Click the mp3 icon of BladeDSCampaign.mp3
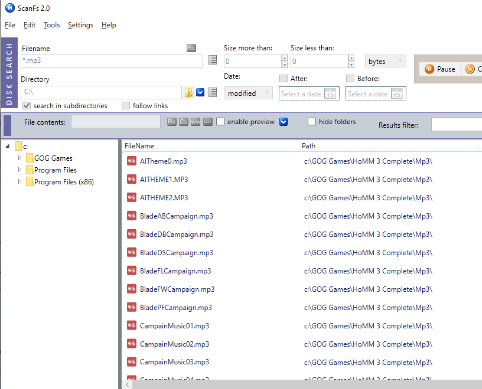Screen dimensions: 482x389 [132, 252]
